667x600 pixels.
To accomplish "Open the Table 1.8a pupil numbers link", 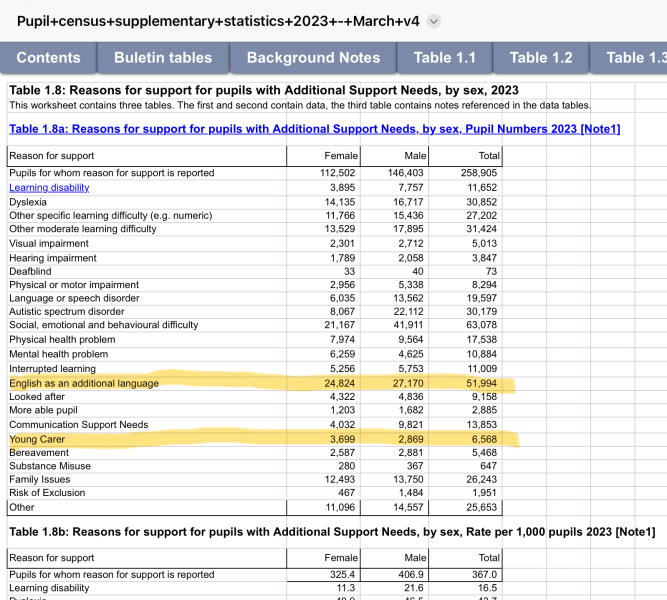I will [315, 129].
